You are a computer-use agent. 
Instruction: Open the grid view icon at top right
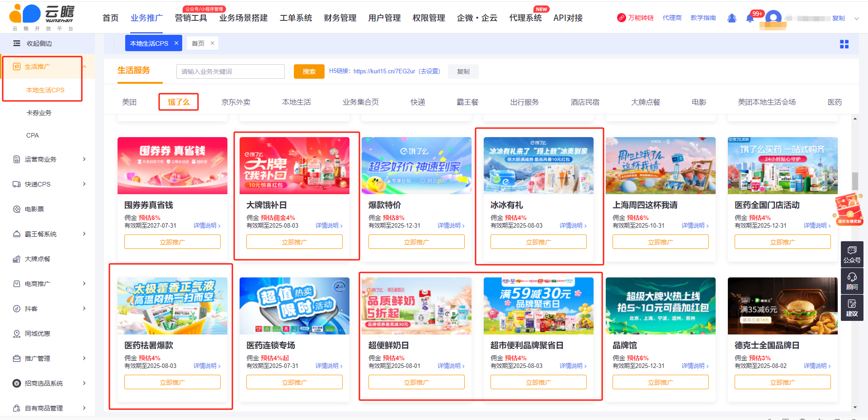pyautogui.click(x=844, y=44)
